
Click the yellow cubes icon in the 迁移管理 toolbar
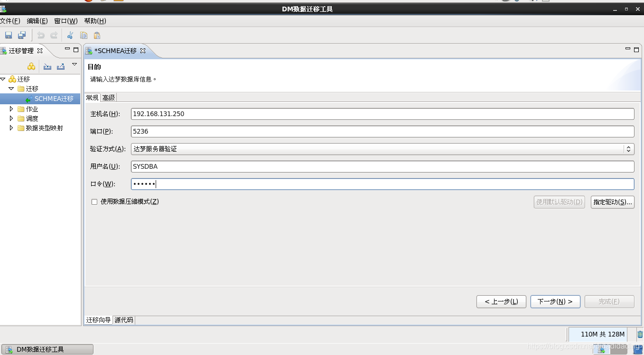click(31, 66)
